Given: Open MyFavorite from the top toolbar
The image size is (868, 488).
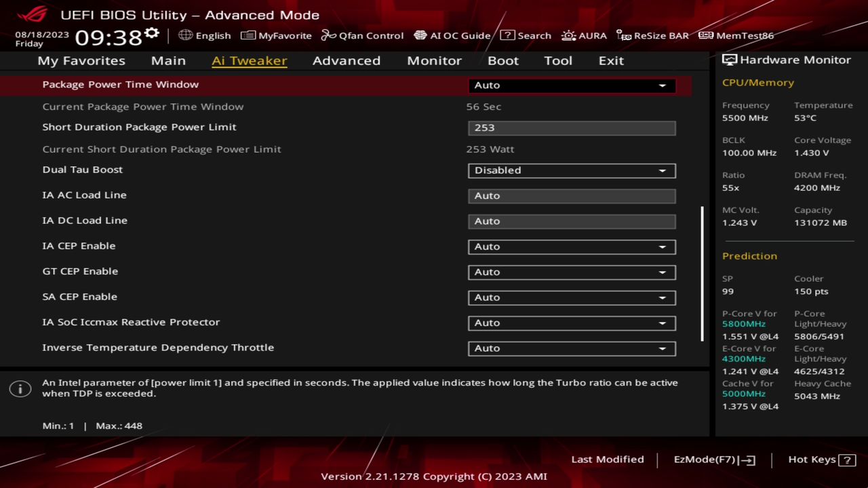Looking at the screenshot, I should click(x=276, y=35).
